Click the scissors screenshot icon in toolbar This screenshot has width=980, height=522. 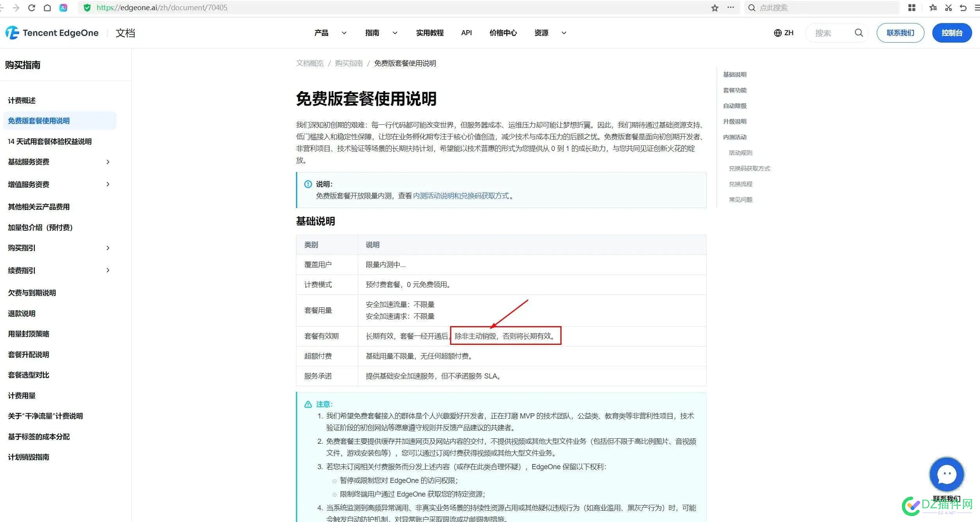[948, 8]
